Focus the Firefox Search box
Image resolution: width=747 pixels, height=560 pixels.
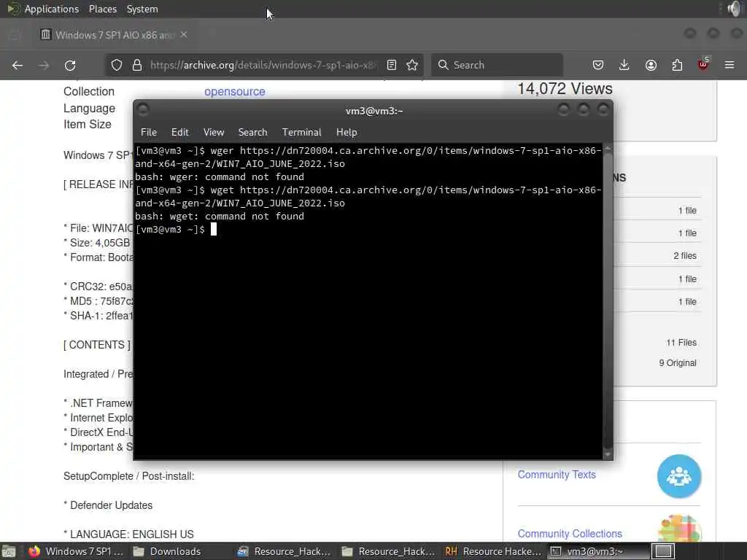pos(498,65)
